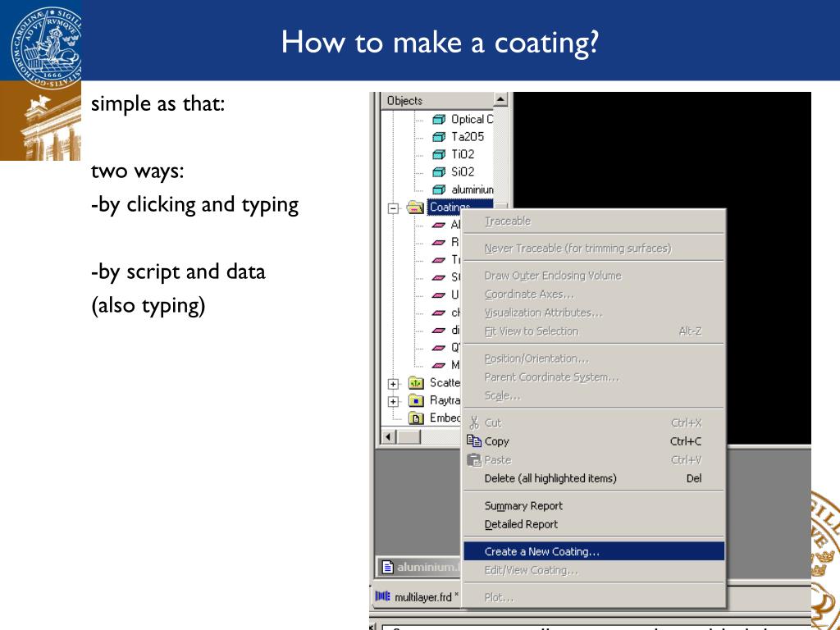Click the Copy icon in the context menu

point(473,441)
